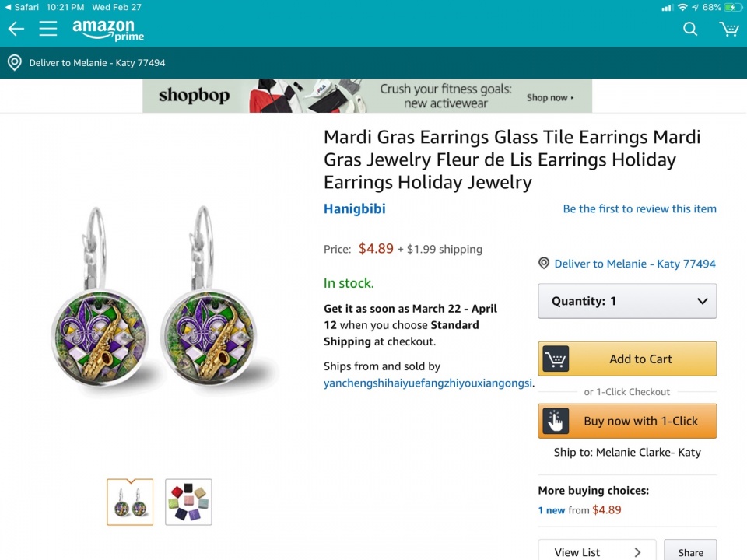Tap the location pin in delivery bar

pyautogui.click(x=15, y=62)
